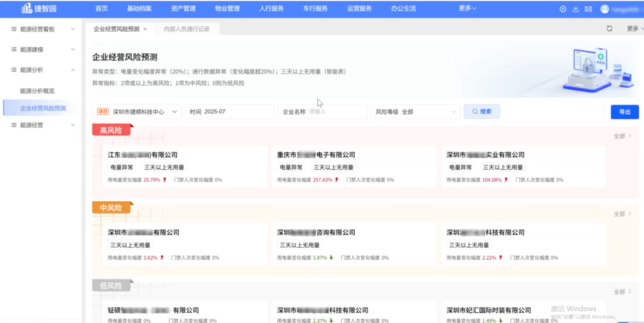
Task: Open the mail envelope icon
Action: pyautogui.click(x=588, y=9)
